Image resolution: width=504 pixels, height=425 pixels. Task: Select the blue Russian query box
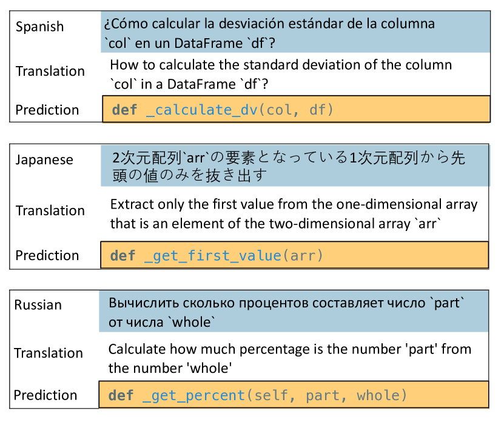click(x=294, y=312)
